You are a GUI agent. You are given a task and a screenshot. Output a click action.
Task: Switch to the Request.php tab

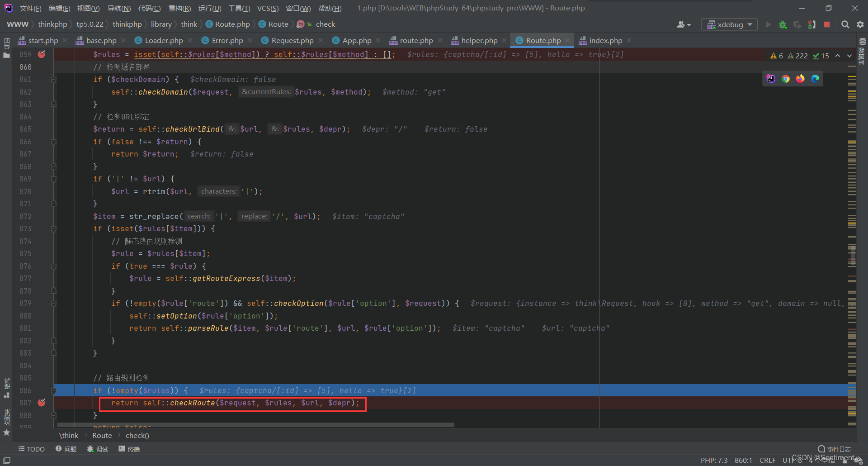click(292, 41)
